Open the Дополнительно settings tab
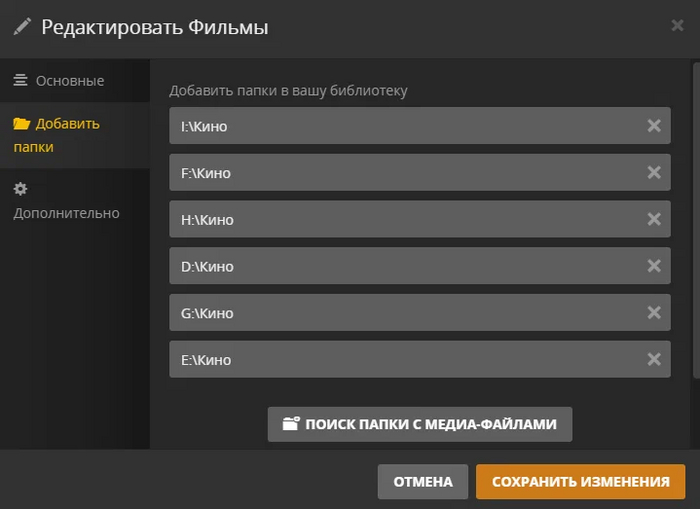 tap(66, 213)
